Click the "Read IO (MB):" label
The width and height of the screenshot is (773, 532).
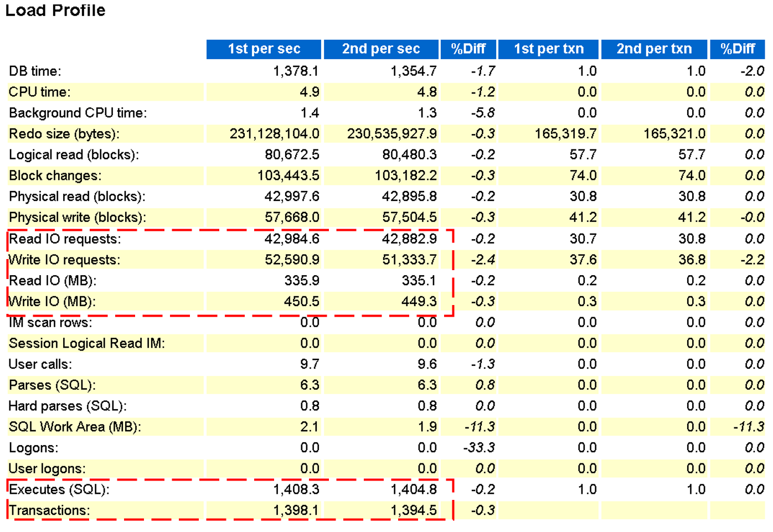pos(53,281)
